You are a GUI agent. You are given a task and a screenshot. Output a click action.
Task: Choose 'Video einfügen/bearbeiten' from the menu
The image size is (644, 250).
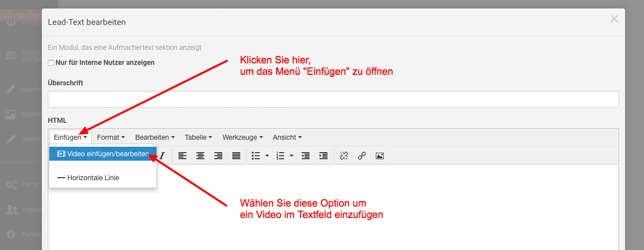point(103,154)
